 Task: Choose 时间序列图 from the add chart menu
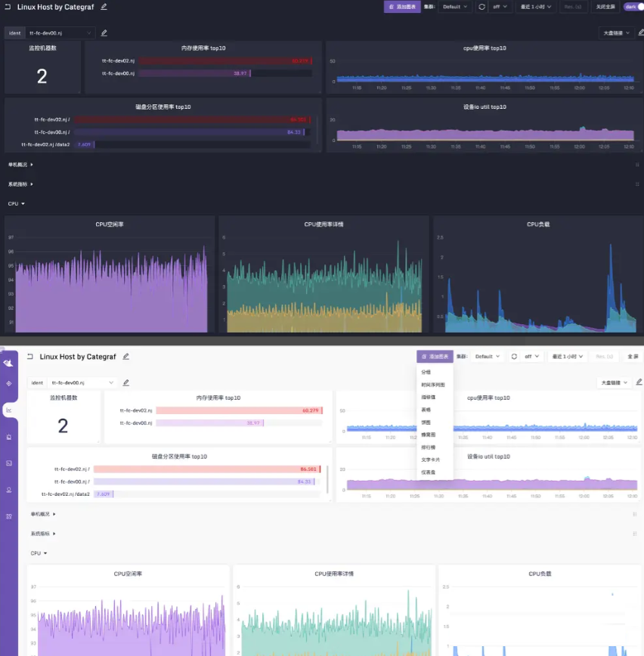tap(432, 385)
